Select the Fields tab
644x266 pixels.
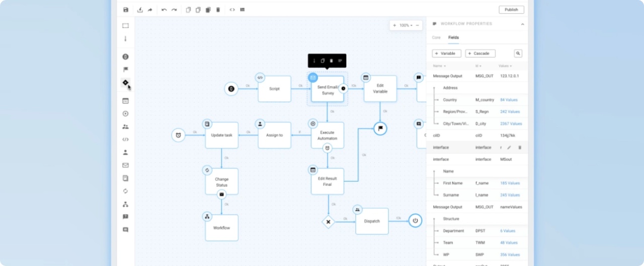coord(453,38)
